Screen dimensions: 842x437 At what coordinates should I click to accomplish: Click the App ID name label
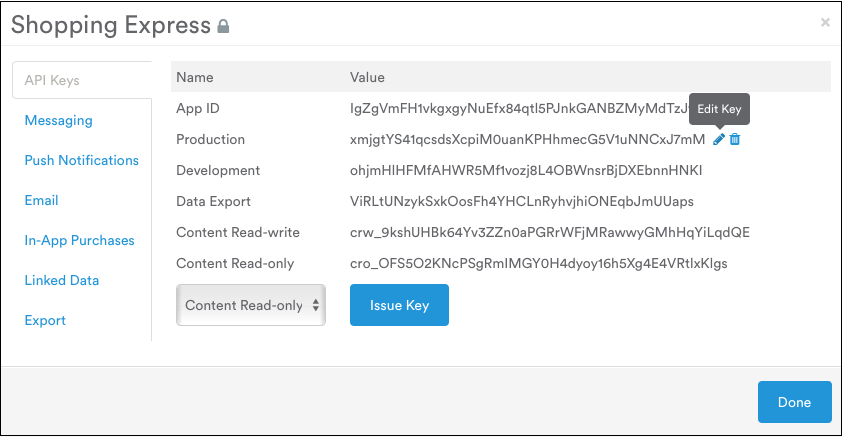[198, 108]
